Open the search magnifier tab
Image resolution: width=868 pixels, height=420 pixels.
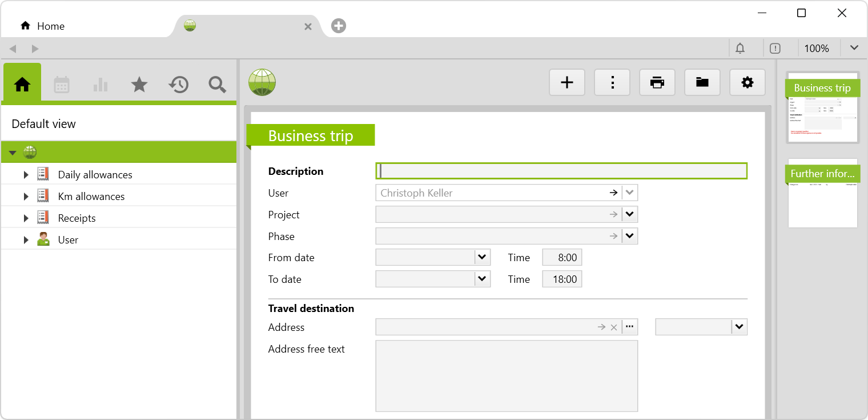click(217, 85)
